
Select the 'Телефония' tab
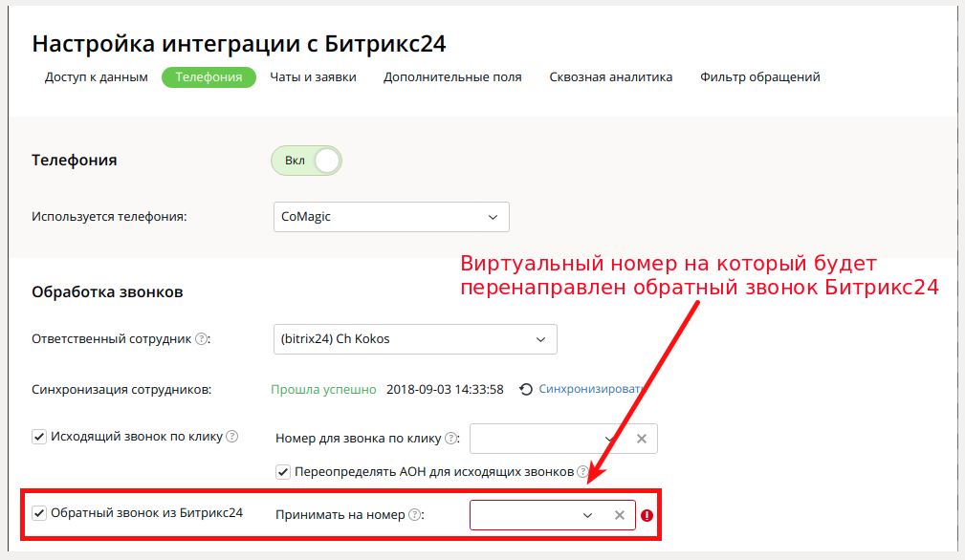tap(208, 77)
